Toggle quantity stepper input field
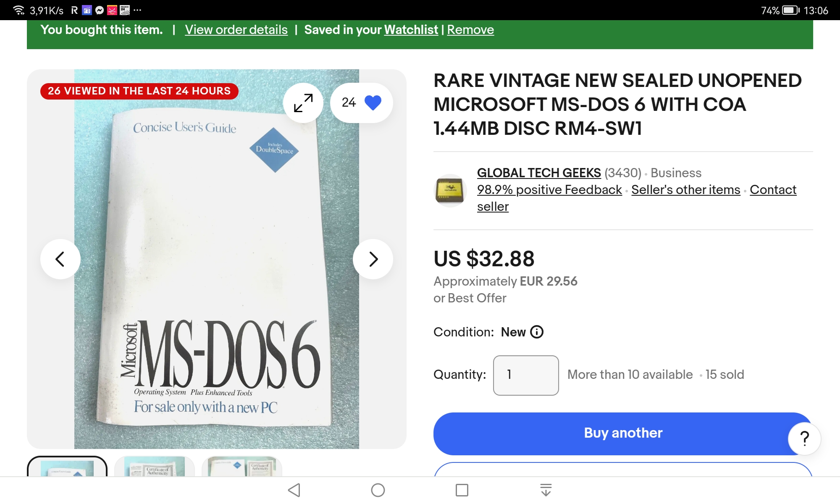 click(525, 375)
